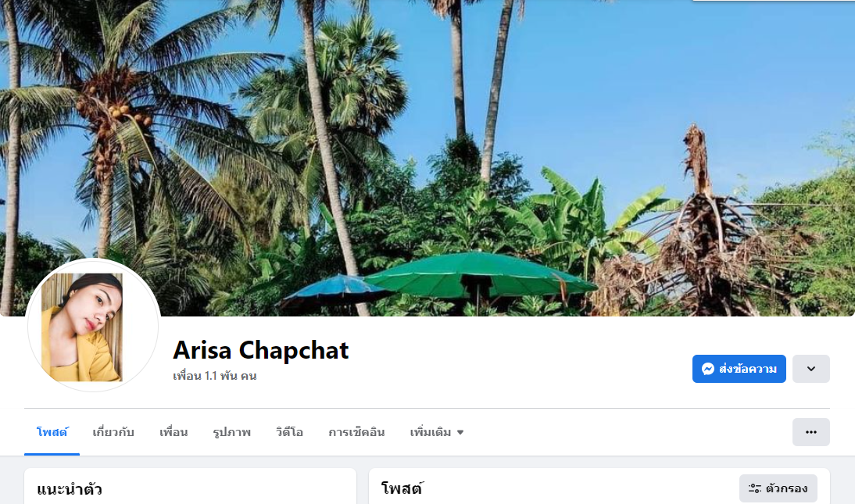The height and width of the screenshot is (504, 855).
Task: Go to the เพื่อน tab
Action: tap(174, 432)
